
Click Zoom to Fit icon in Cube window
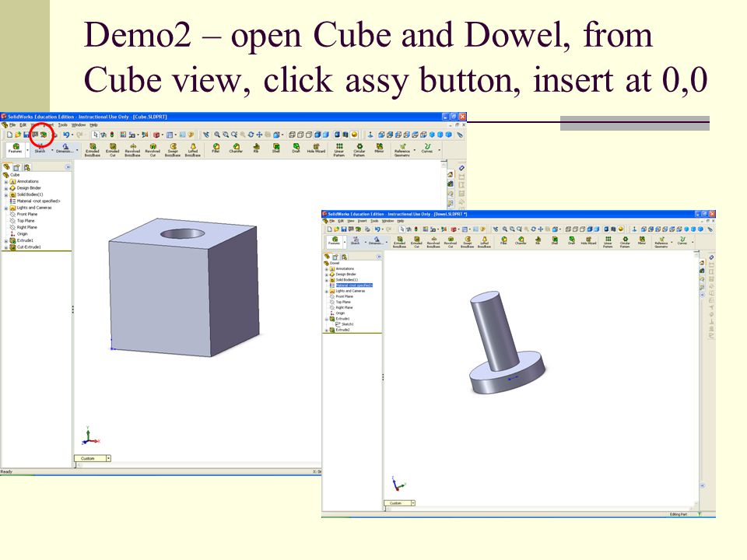(217, 135)
